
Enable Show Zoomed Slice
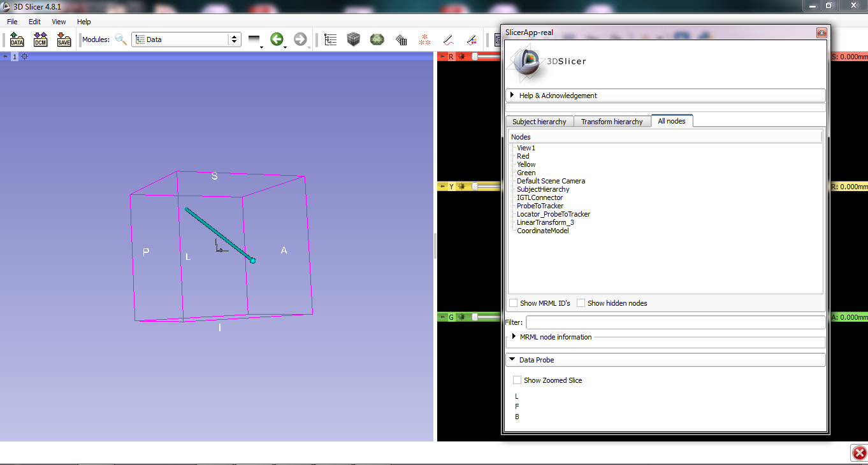click(517, 380)
